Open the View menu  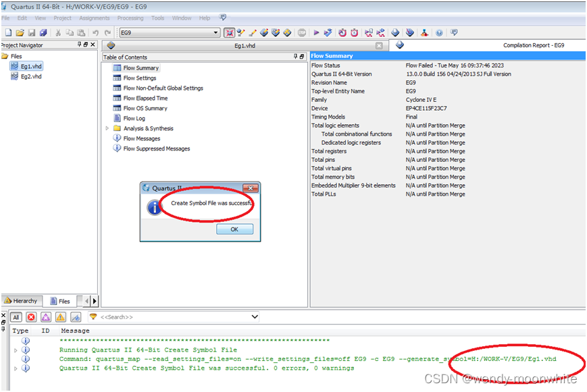[x=40, y=18]
